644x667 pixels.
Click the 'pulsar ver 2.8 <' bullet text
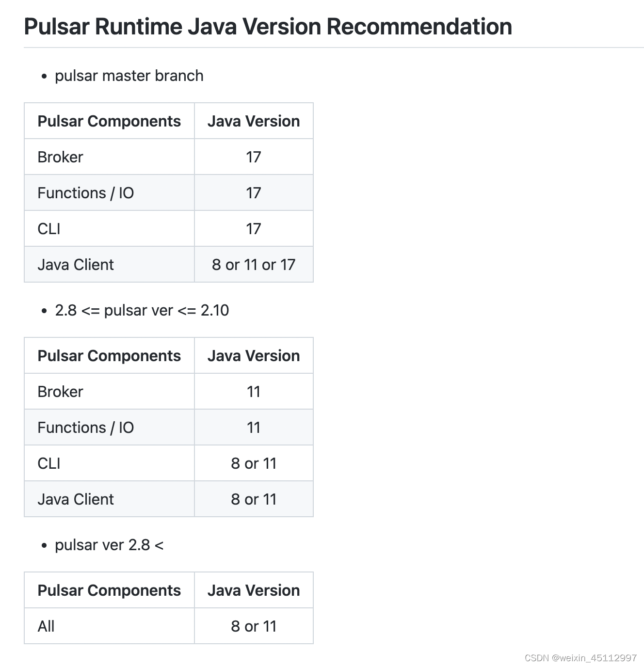pos(109,545)
